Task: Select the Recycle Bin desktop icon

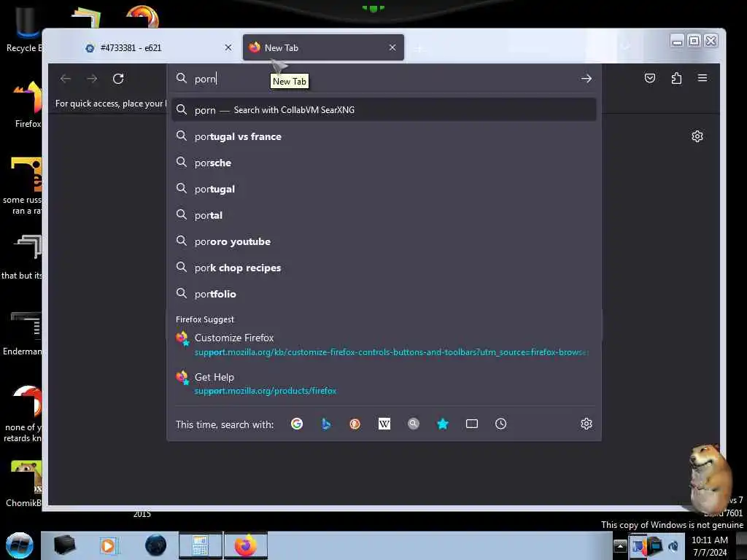Action: 24,28
